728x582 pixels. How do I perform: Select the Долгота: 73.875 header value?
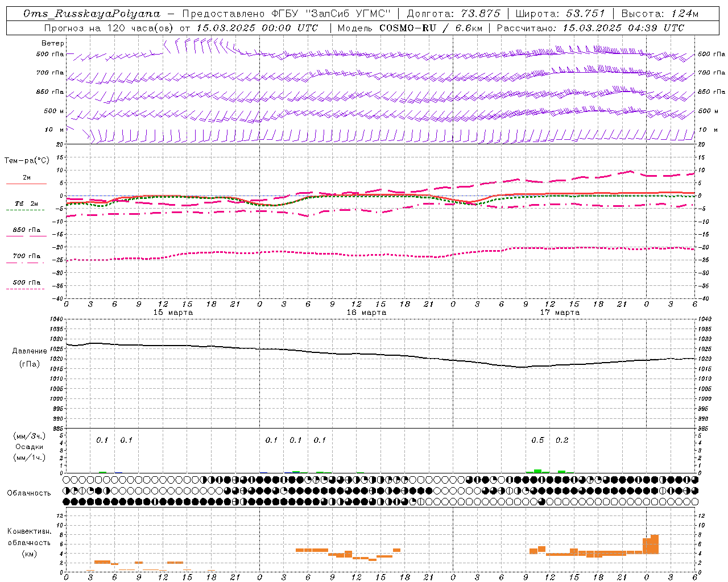pos(453,14)
